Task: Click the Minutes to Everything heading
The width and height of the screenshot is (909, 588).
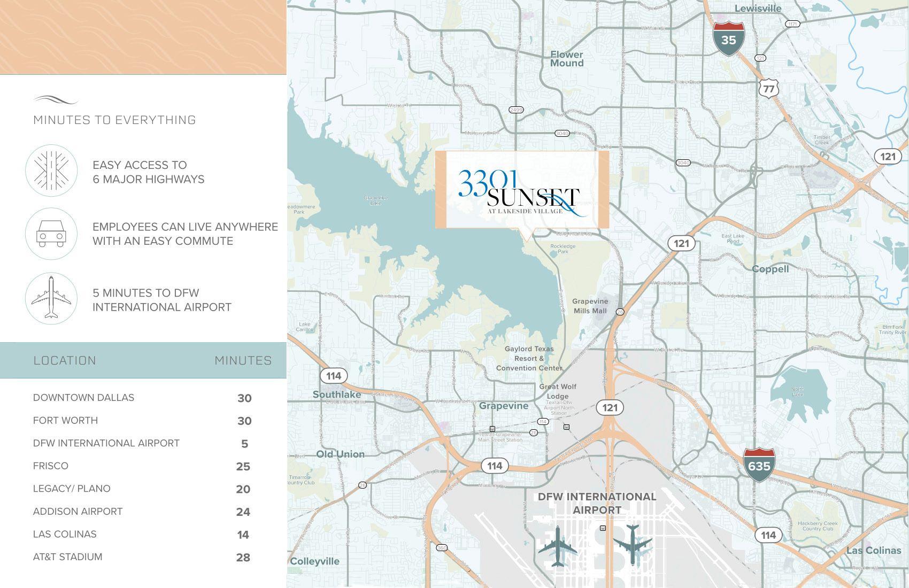Action: (114, 120)
